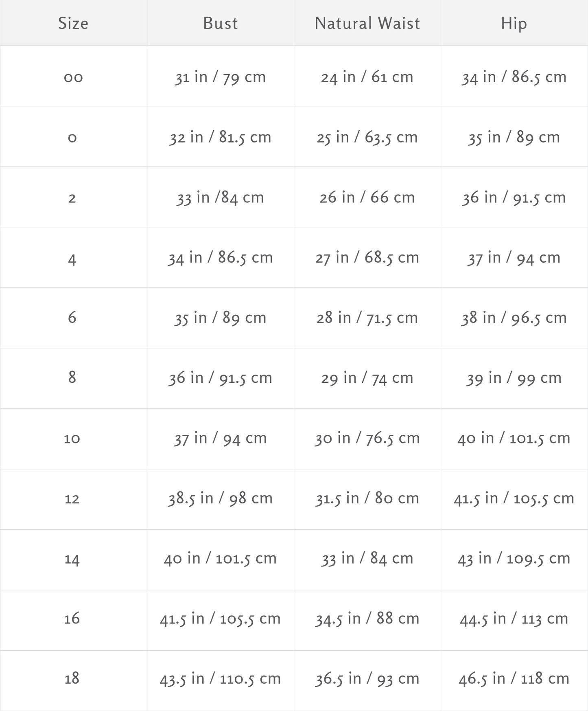Click the Bust column header
588x711 pixels.
click(220, 23)
